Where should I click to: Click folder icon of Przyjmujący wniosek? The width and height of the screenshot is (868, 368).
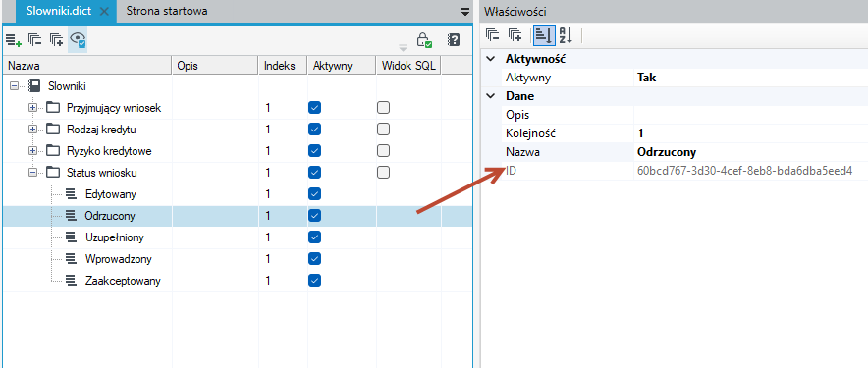coord(53,107)
